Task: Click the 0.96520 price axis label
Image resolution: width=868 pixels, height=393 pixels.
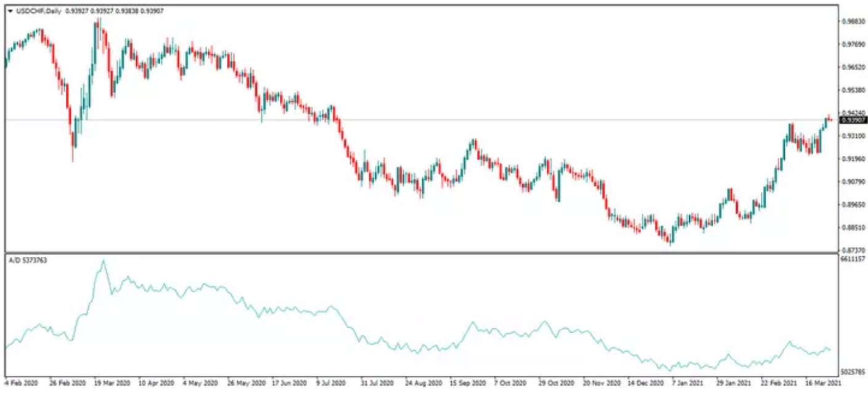Action: [851, 67]
